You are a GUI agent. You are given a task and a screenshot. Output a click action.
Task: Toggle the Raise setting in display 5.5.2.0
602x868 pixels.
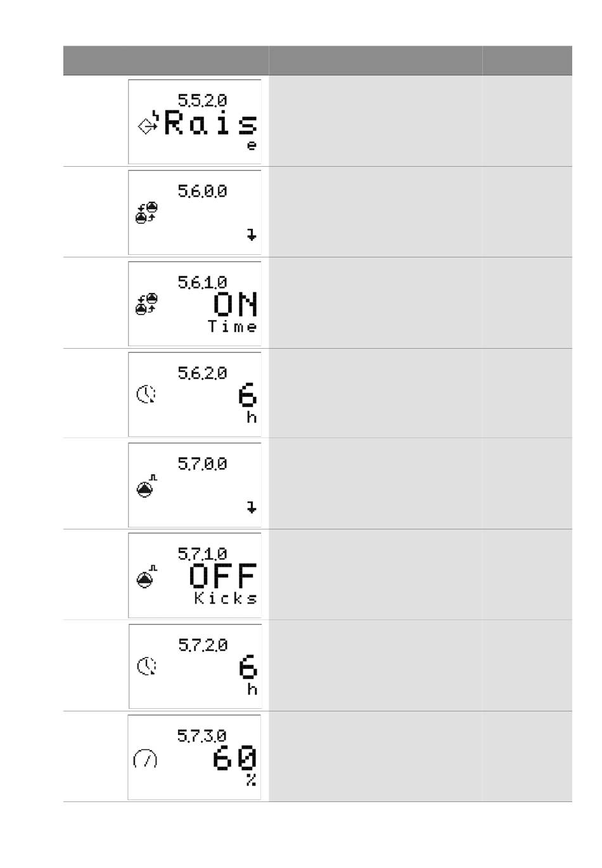tap(211, 129)
